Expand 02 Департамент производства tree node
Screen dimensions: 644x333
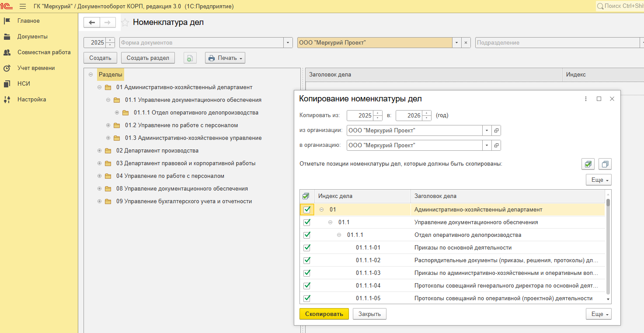point(100,151)
